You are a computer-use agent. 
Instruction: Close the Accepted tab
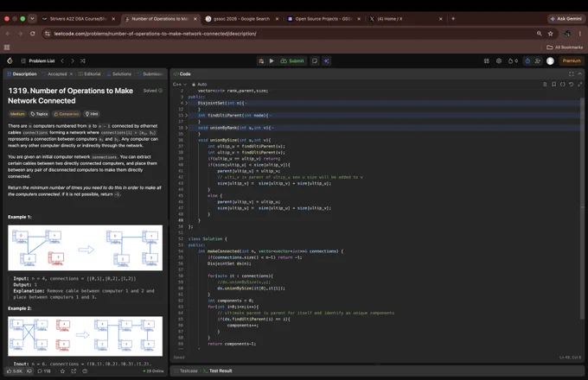coord(71,73)
